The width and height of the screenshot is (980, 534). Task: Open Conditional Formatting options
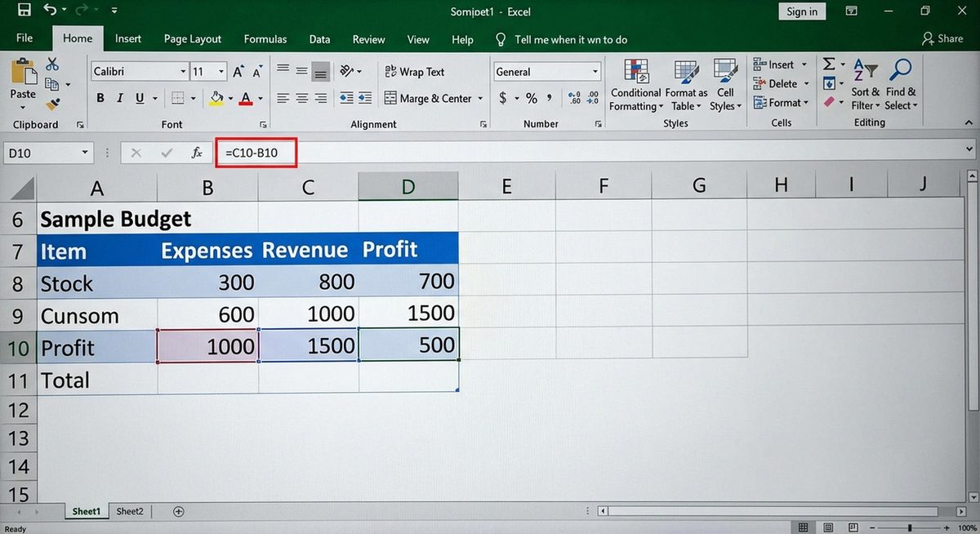coord(635,84)
